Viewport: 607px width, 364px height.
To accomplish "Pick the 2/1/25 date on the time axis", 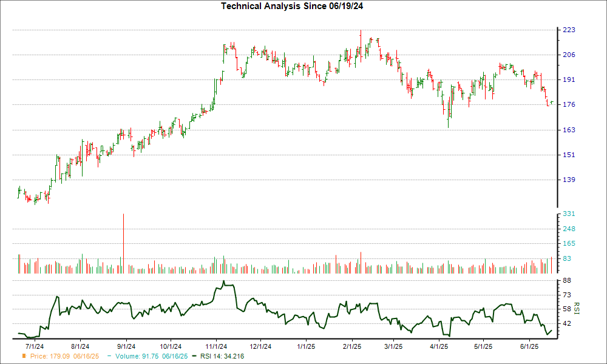I will click(x=352, y=347).
